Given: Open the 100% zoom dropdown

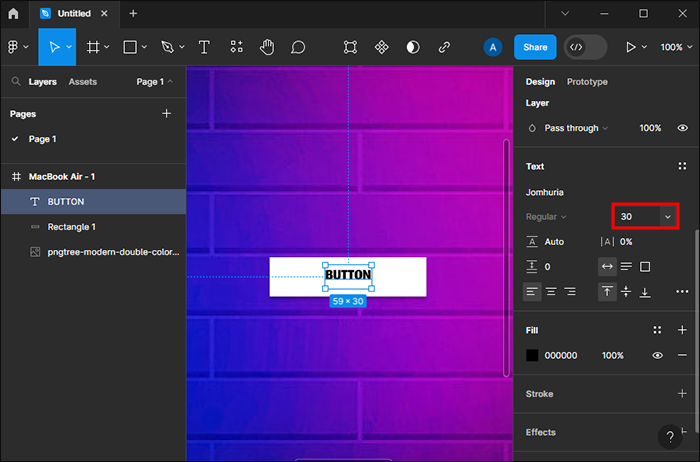Looking at the screenshot, I should point(672,47).
